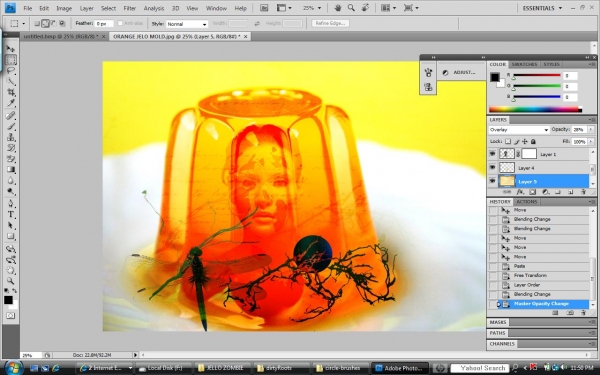Select the Hand tool in toolbox
Screen dimensions: 600x375
11,270
